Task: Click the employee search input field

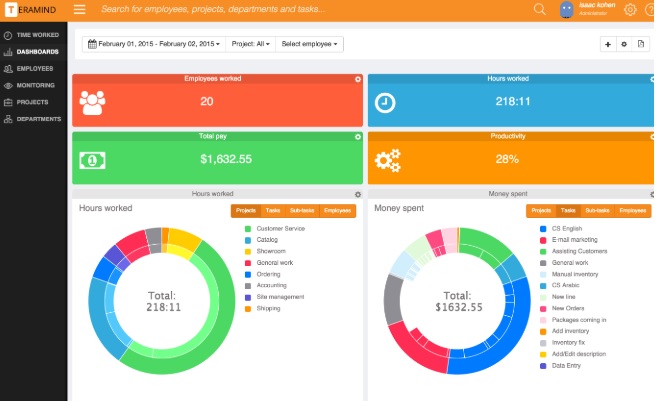Action: click(300, 9)
